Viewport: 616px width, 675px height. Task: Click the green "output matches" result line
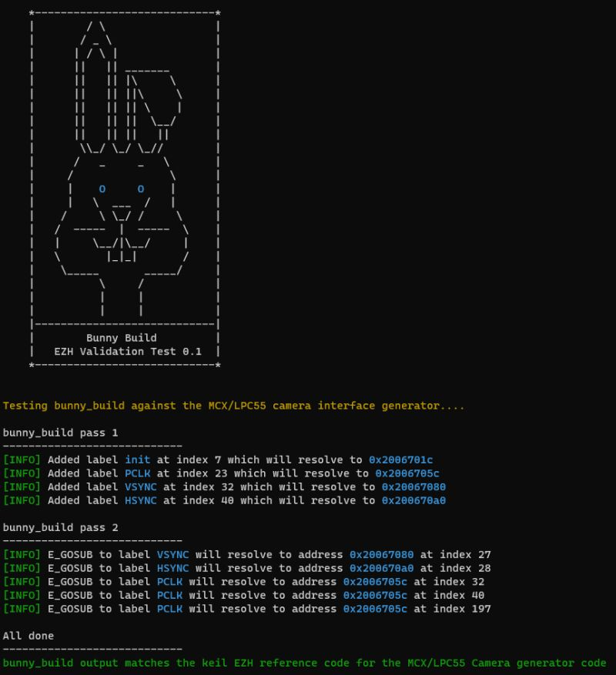tap(304, 663)
